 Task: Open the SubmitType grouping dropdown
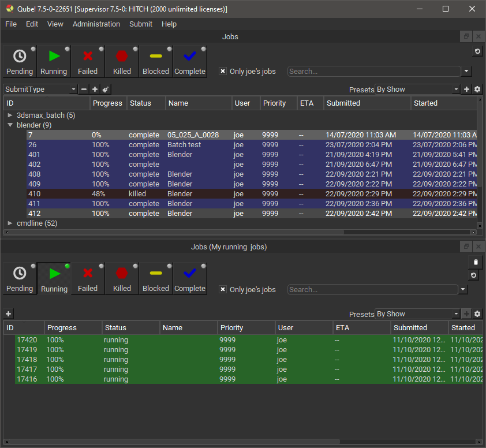40,89
